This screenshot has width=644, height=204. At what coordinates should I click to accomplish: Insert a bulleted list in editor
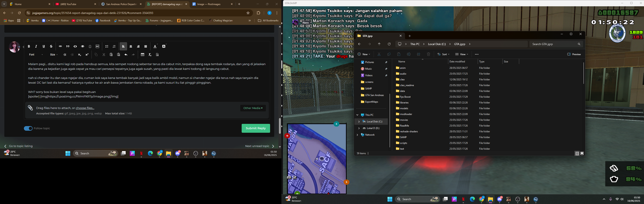107,46
